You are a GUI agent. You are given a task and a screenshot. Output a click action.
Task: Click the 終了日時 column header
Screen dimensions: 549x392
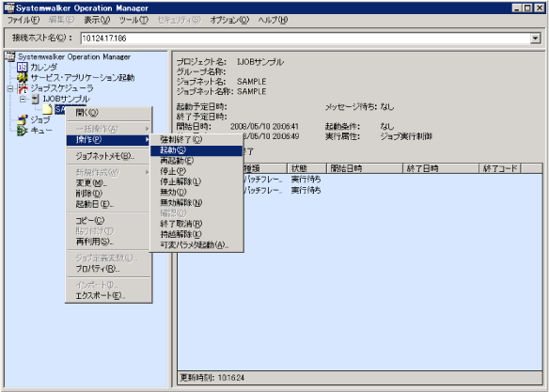coord(441,168)
